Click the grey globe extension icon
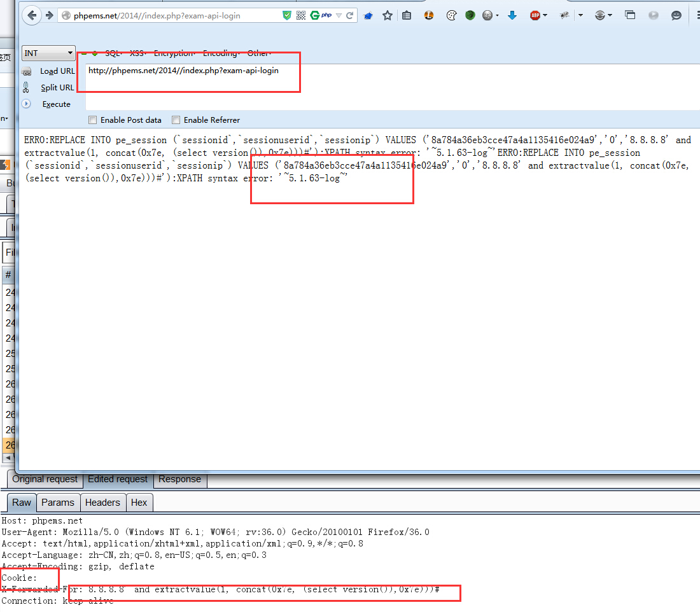700x612 pixels. [487, 16]
